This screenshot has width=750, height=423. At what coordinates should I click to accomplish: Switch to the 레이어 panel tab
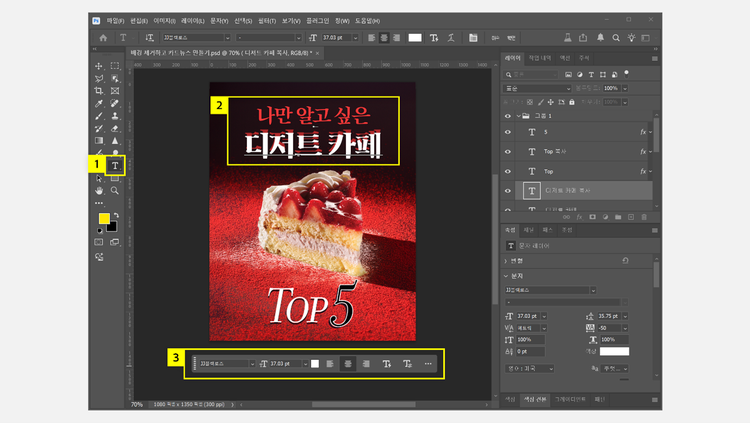tap(514, 58)
